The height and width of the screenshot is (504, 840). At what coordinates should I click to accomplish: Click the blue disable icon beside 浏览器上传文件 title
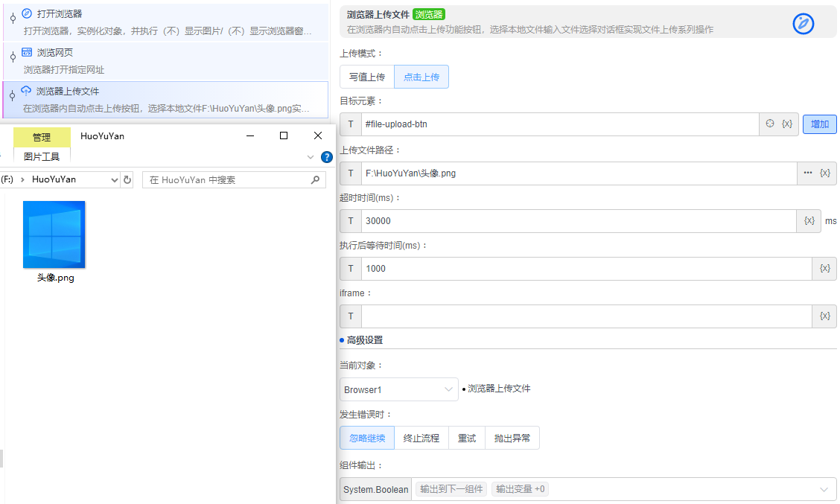point(803,24)
